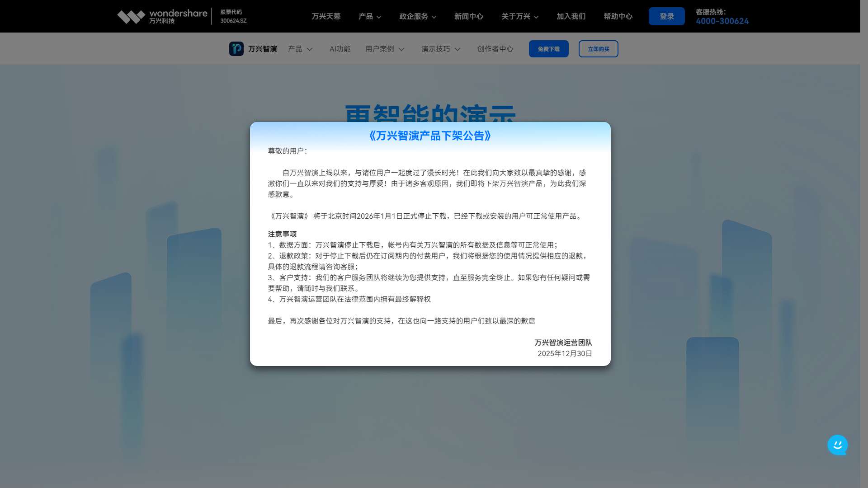Viewport: 868px width, 488px height.
Task: Click the 《万兴智演产品下架公告》 title
Action: pyautogui.click(x=430, y=136)
